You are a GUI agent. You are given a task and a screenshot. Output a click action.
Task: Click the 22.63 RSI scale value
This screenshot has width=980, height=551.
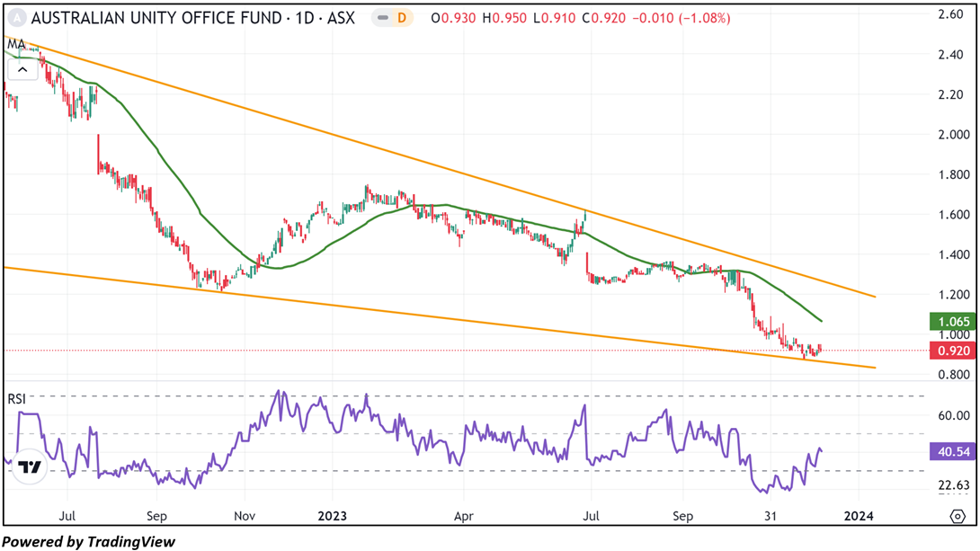point(954,485)
